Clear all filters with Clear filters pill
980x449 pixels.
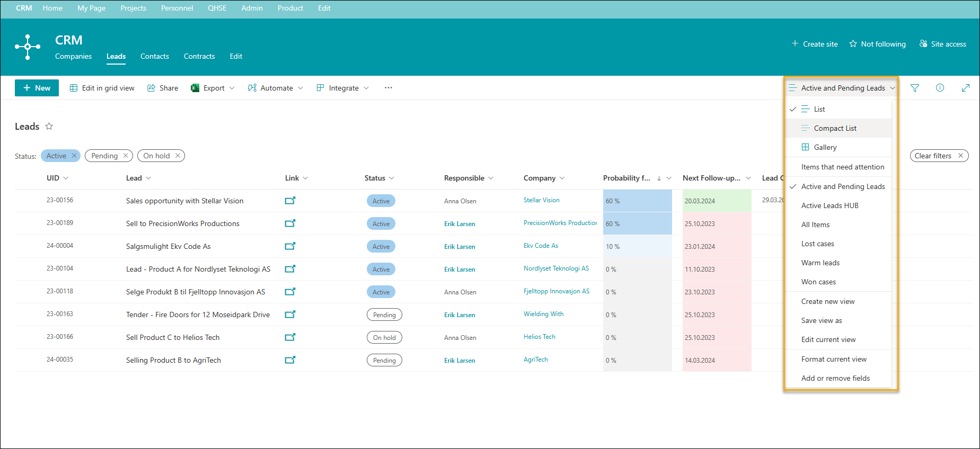[939, 156]
